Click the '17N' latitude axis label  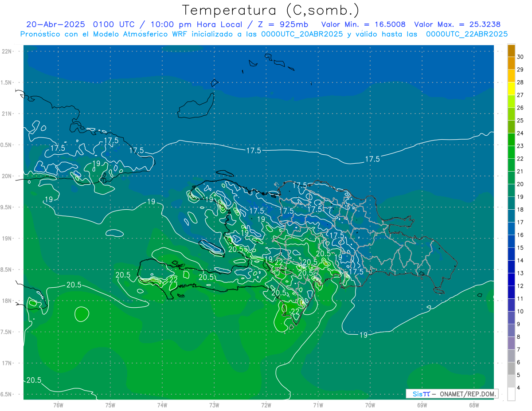point(7,363)
